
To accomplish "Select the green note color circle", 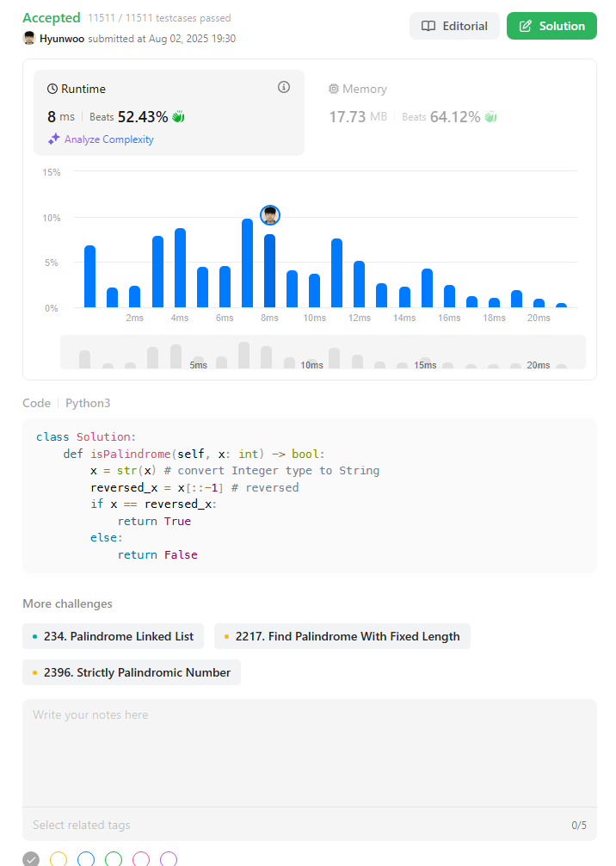I will pyautogui.click(x=114, y=858).
